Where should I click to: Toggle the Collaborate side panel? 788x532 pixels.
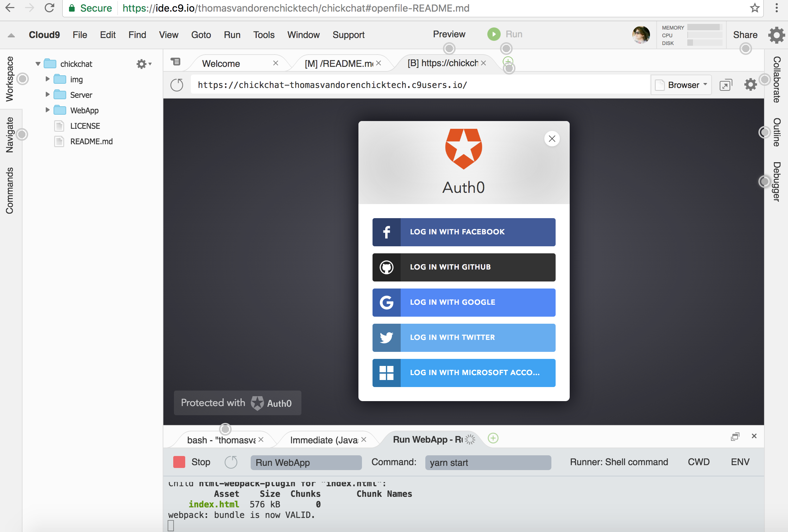coord(777,80)
